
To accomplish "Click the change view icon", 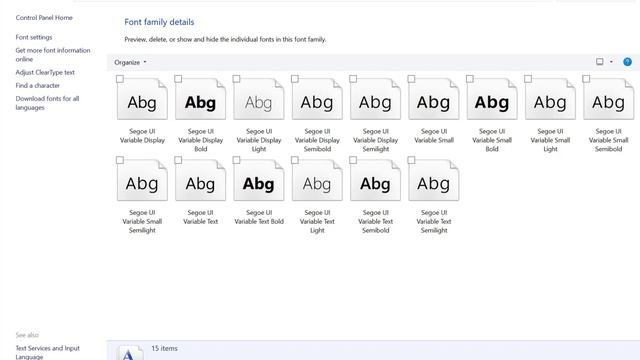I will [x=600, y=62].
